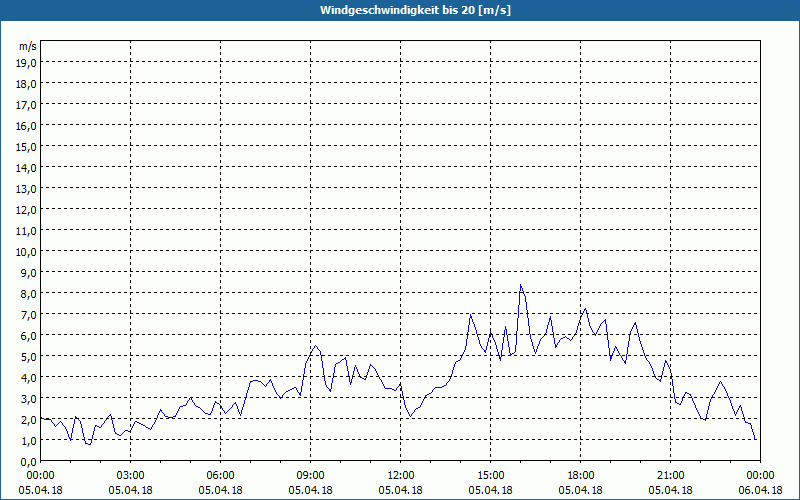Pick the '05.04.18' date under 18:00
The width and height of the screenshot is (800, 500).
click(x=581, y=490)
